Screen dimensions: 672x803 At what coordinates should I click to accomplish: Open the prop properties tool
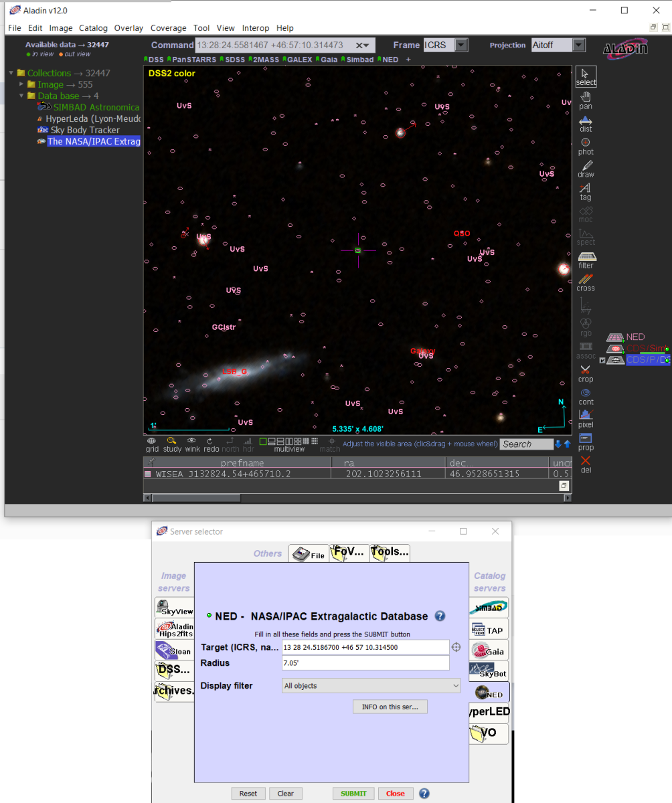[586, 442]
